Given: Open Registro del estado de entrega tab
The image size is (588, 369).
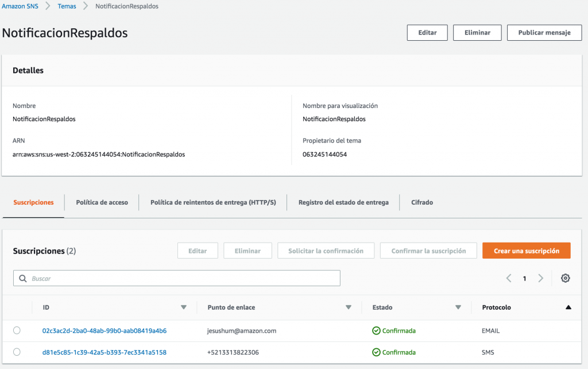Looking at the screenshot, I should tap(343, 202).
